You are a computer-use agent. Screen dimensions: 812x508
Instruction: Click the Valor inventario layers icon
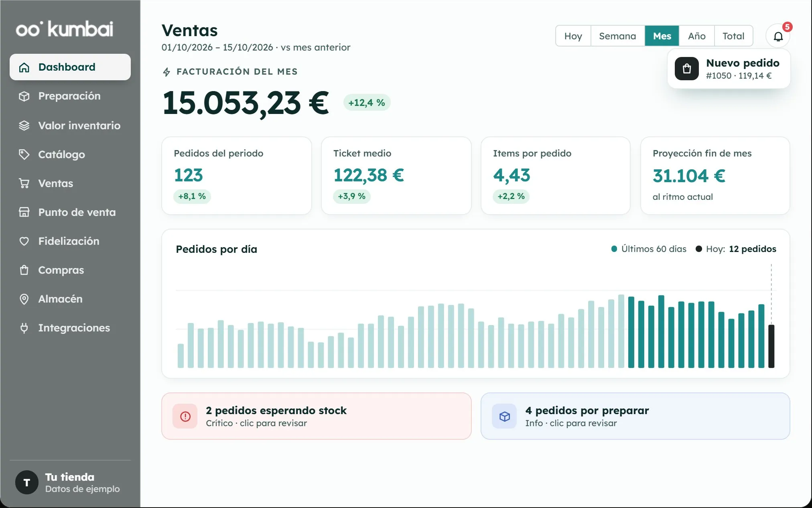point(24,126)
